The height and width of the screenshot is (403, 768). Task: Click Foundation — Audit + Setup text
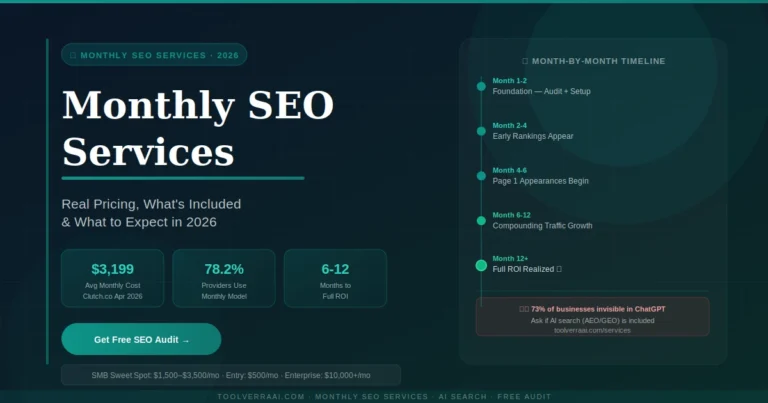[x=541, y=92]
